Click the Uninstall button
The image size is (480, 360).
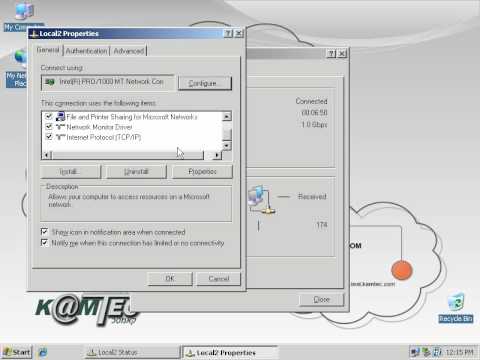click(136, 172)
